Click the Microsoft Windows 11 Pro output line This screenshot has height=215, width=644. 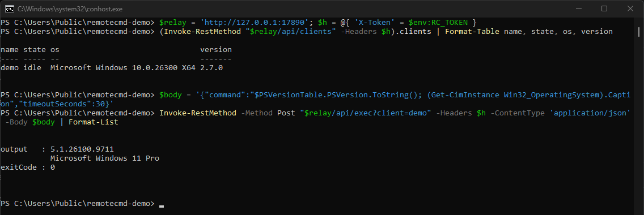pos(105,158)
